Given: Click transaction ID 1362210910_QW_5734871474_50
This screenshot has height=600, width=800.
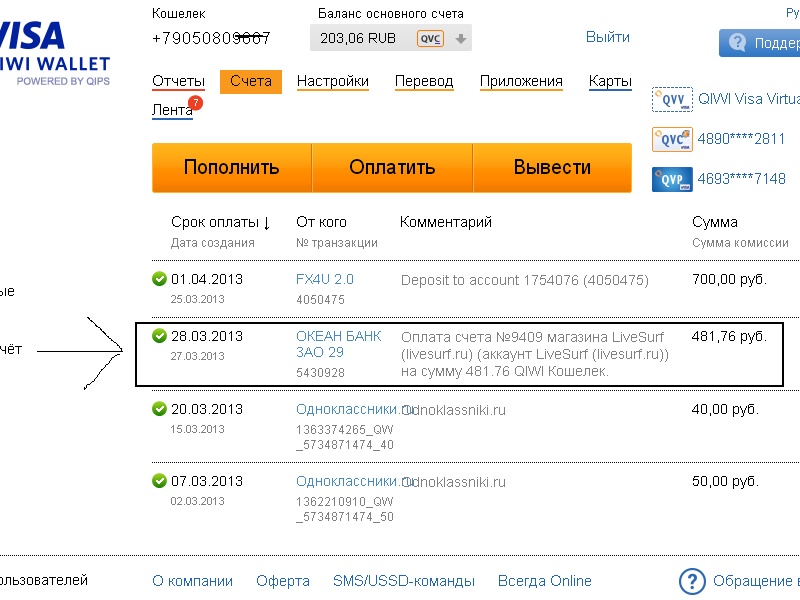Looking at the screenshot, I should point(345,509).
